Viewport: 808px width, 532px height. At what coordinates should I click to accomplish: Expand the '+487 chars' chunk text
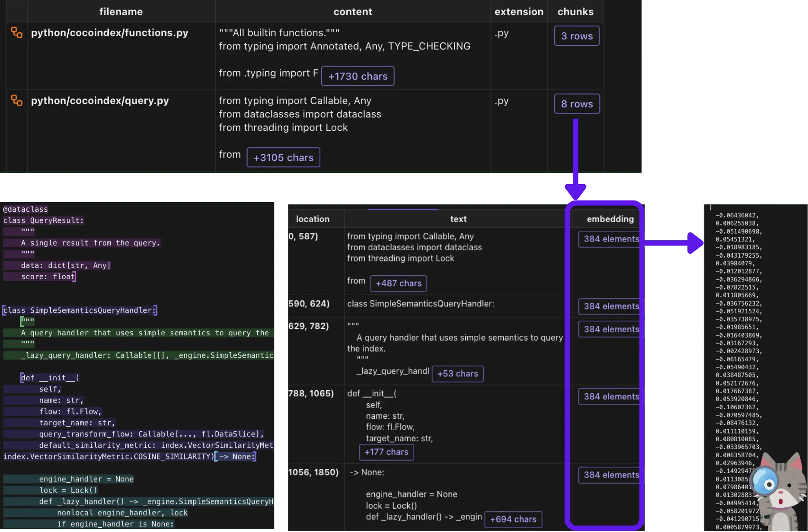[x=399, y=284]
